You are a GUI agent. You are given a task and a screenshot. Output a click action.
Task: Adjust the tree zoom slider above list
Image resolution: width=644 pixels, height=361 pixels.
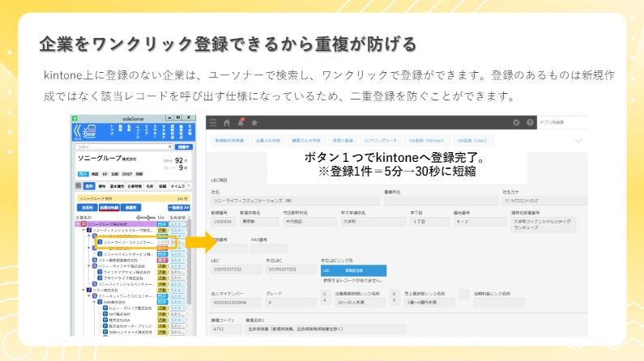pos(146,218)
